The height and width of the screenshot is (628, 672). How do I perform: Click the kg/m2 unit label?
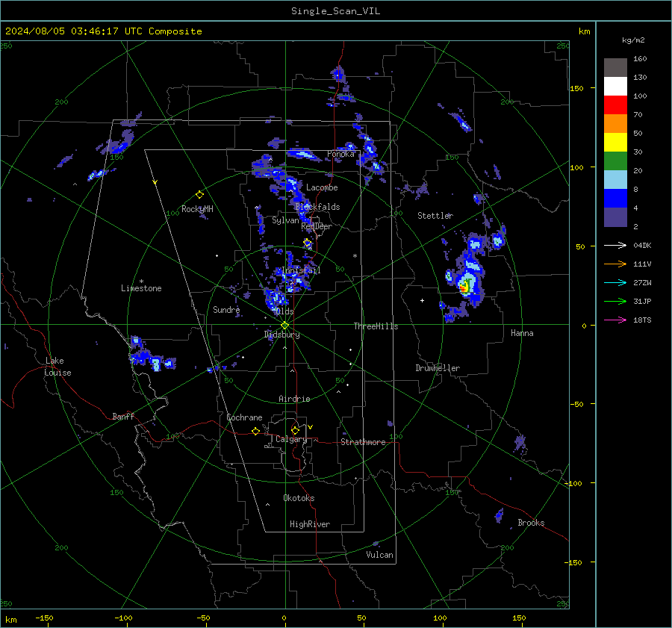[633, 40]
